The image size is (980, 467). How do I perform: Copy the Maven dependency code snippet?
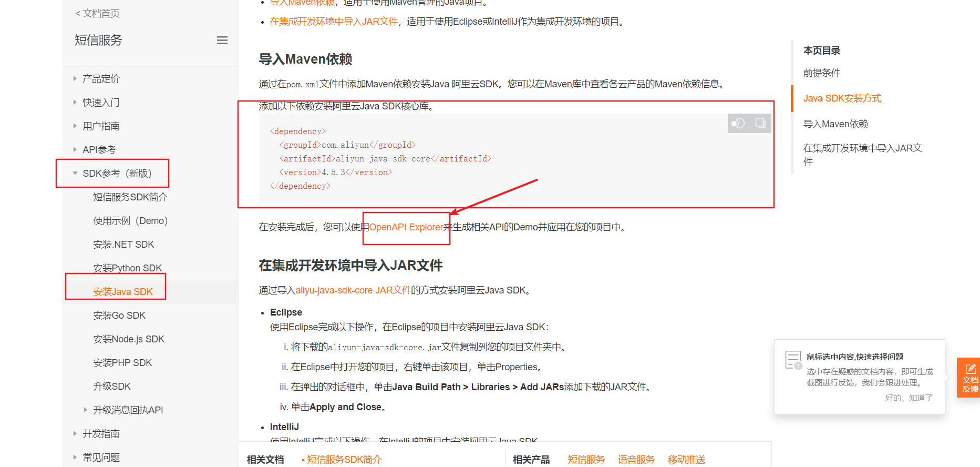click(760, 123)
